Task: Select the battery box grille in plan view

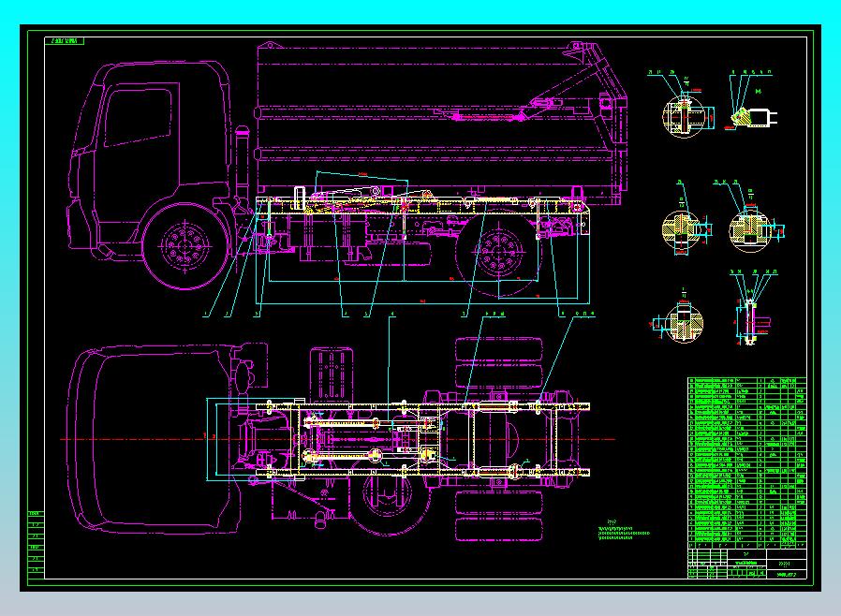Action: click(332, 374)
